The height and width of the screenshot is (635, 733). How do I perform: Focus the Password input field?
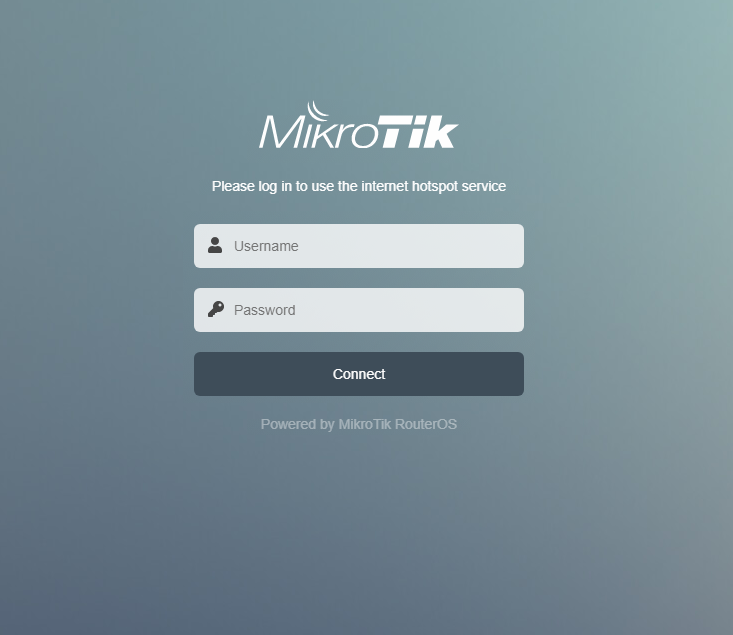(x=359, y=310)
